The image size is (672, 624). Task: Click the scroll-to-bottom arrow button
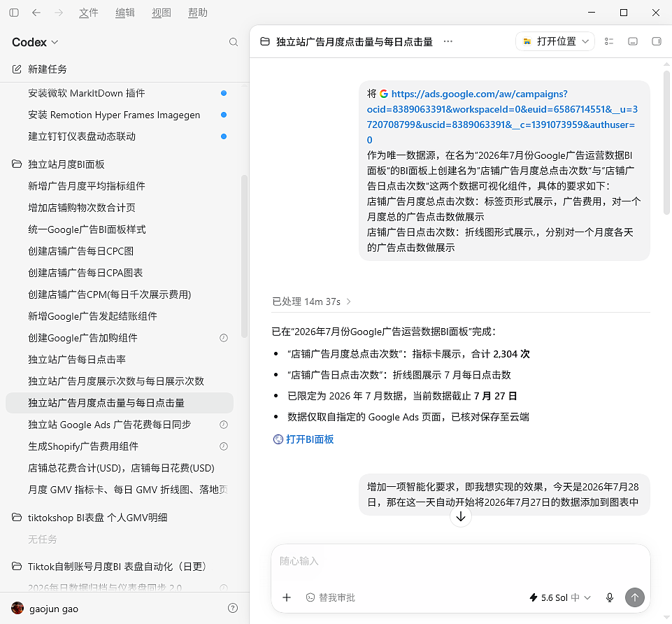(461, 516)
